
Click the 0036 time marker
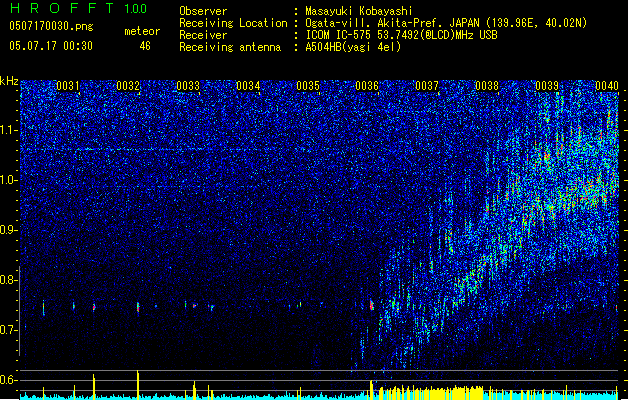(367, 86)
